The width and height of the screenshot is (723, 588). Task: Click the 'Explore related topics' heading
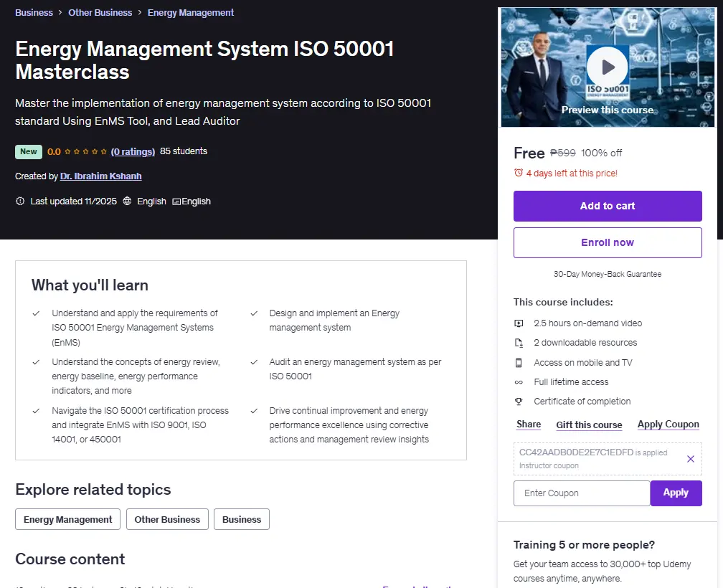(x=93, y=489)
